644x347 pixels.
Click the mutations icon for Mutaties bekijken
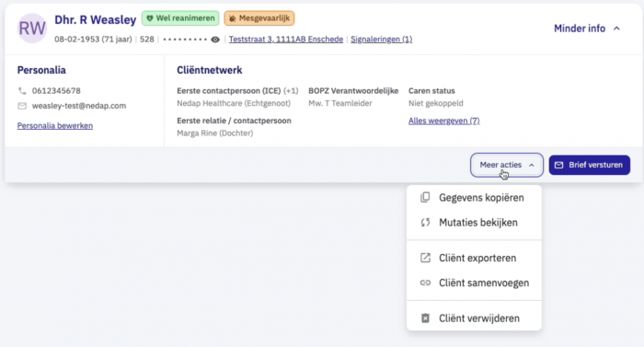(425, 223)
